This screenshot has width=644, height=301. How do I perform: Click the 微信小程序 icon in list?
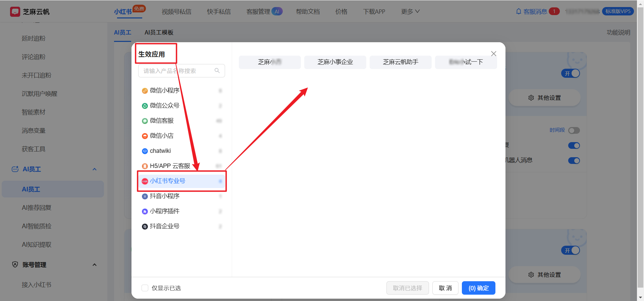pyautogui.click(x=145, y=91)
